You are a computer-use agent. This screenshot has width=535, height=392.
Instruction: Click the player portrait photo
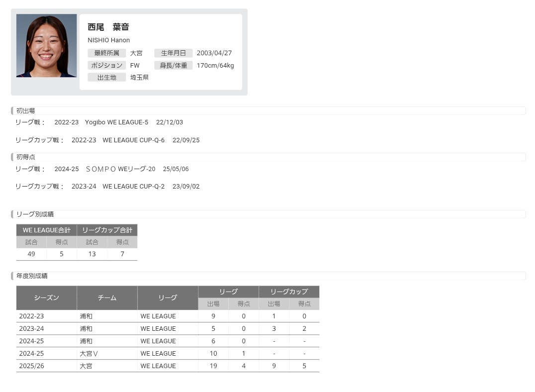click(46, 45)
